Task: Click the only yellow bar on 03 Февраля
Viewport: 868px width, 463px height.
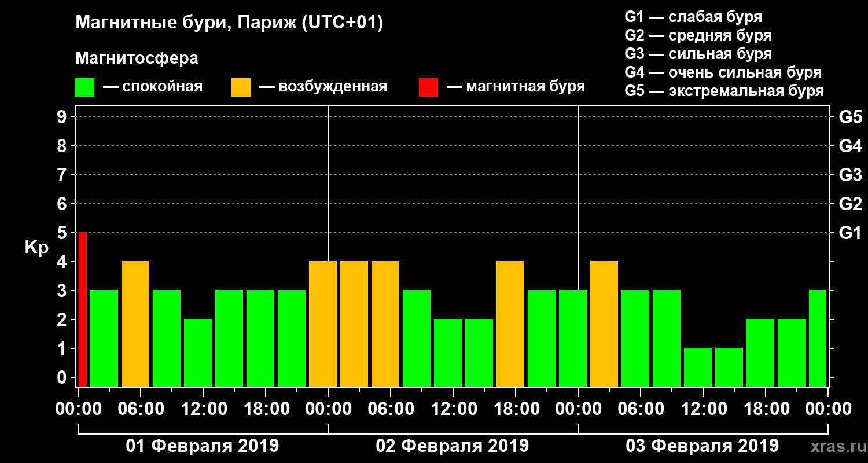Action: click(604, 324)
